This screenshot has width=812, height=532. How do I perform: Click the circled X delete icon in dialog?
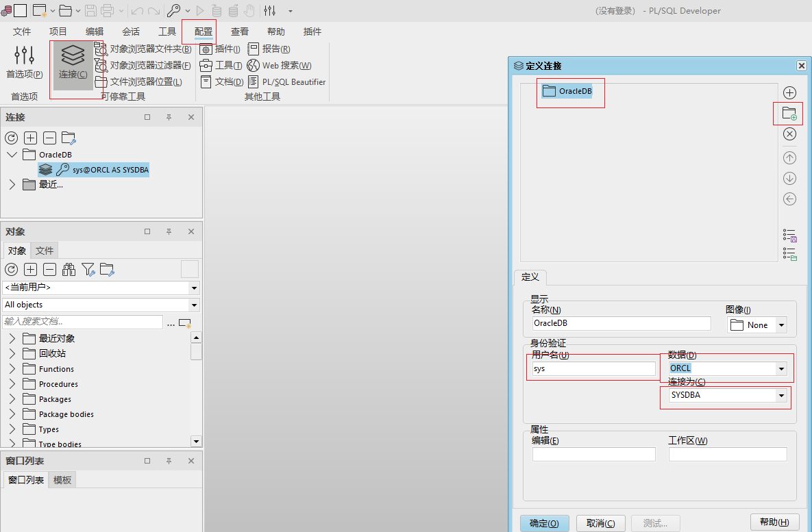789,134
